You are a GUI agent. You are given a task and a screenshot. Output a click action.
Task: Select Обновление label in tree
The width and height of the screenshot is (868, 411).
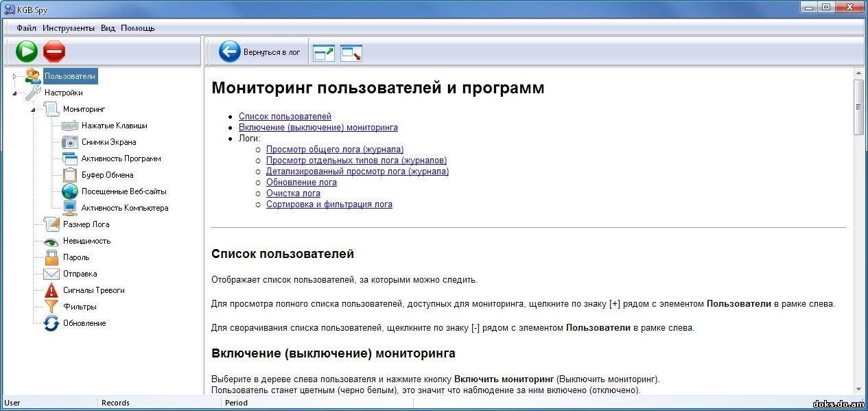tap(84, 323)
